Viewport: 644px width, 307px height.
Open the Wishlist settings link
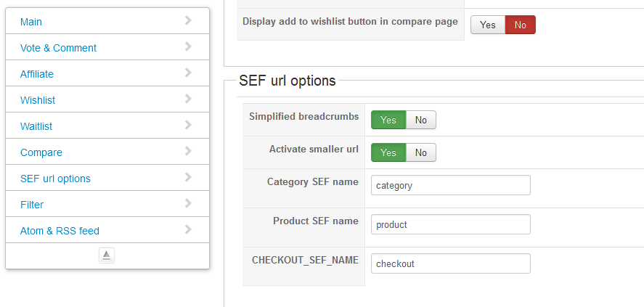(38, 100)
